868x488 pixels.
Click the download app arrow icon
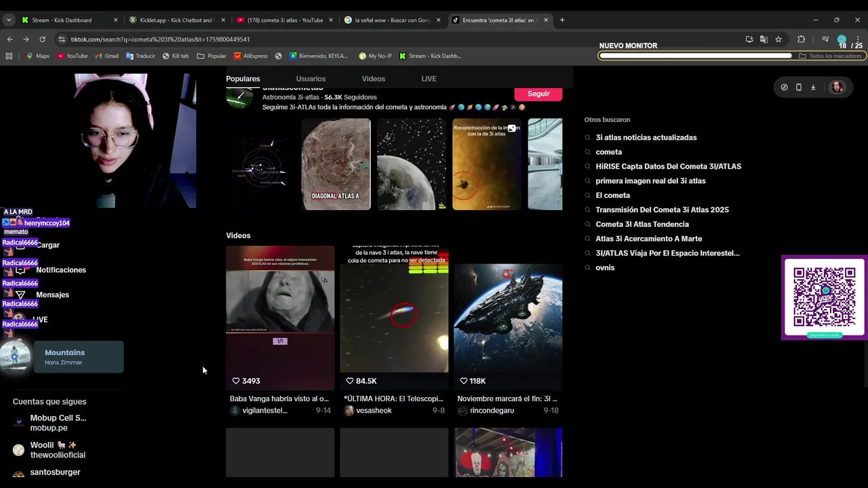tap(813, 87)
